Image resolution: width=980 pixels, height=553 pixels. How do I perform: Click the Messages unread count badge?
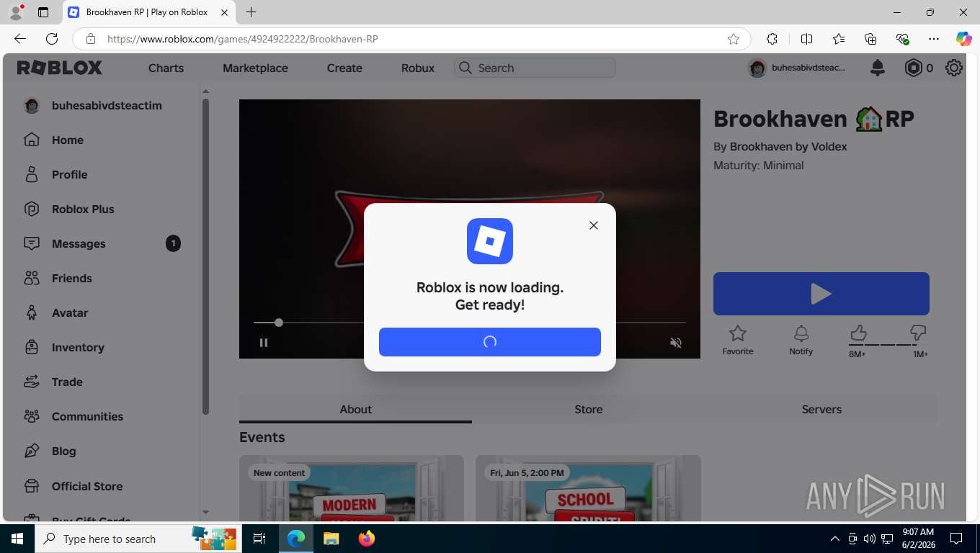[x=173, y=243]
